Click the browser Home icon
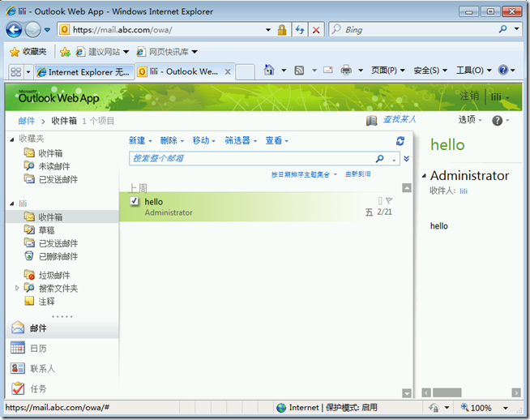This screenshot has width=530, height=420. tap(269, 70)
